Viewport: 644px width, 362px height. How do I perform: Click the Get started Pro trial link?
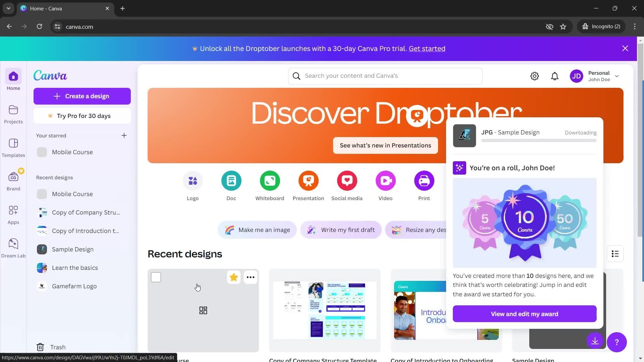[x=427, y=49]
